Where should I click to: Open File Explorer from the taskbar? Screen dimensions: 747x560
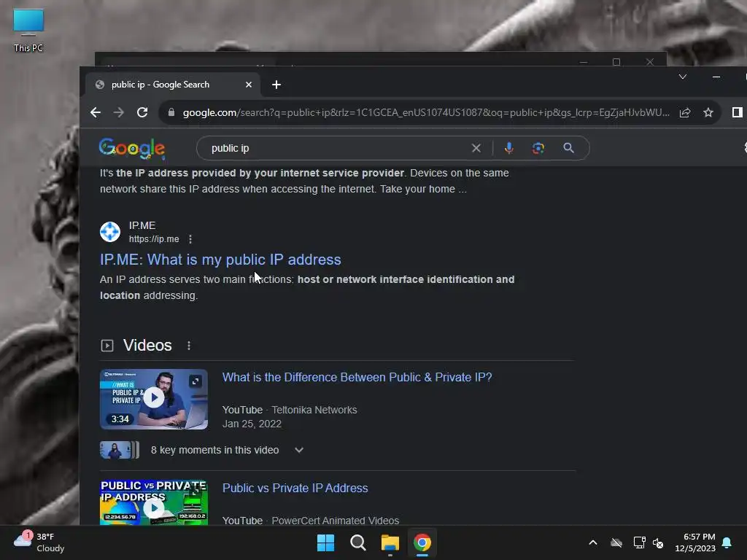click(390, 542)
